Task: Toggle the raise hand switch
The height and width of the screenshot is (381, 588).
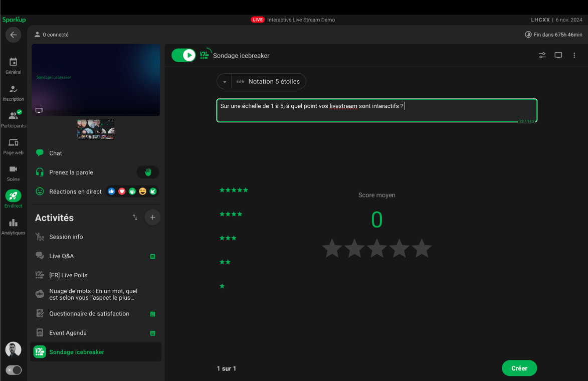Action: pos(148,172)
